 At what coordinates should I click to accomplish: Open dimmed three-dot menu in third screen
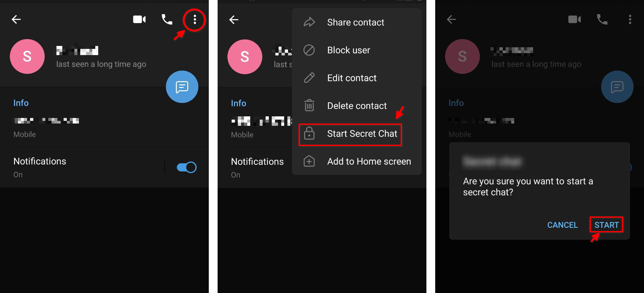[x=630, y=20]
